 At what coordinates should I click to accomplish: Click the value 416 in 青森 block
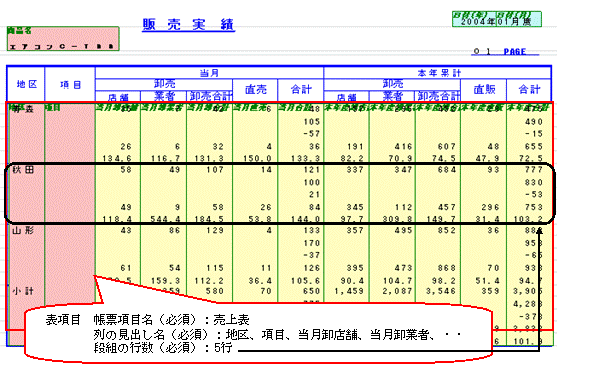[403, 146]
